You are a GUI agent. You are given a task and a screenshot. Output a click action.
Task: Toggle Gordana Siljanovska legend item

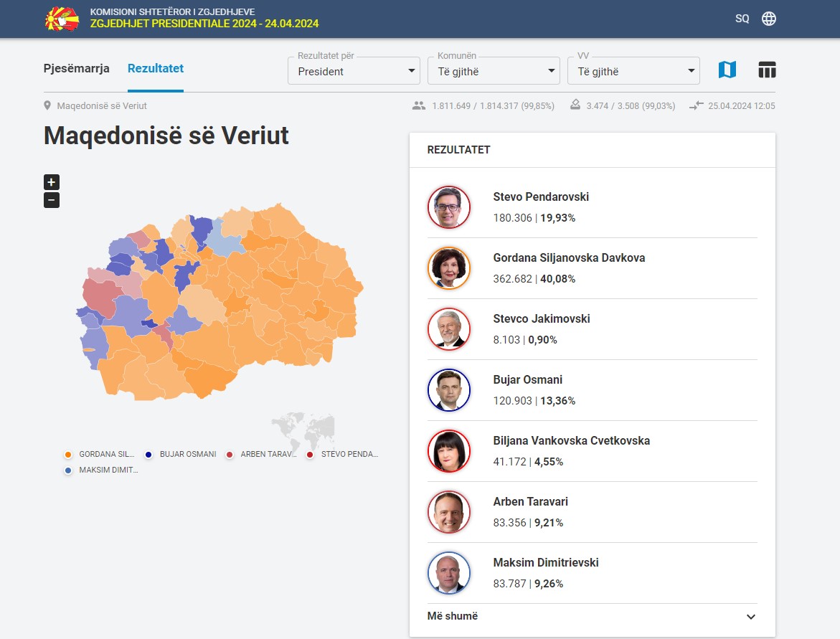point(100,454)
